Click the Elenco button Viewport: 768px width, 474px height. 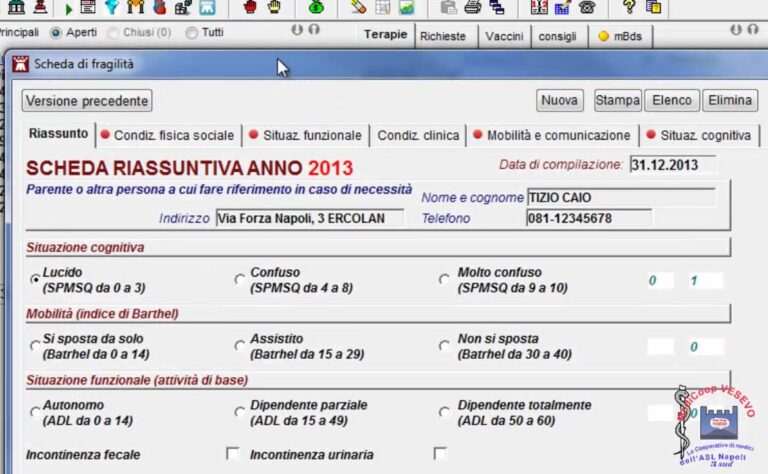point(672,100)
